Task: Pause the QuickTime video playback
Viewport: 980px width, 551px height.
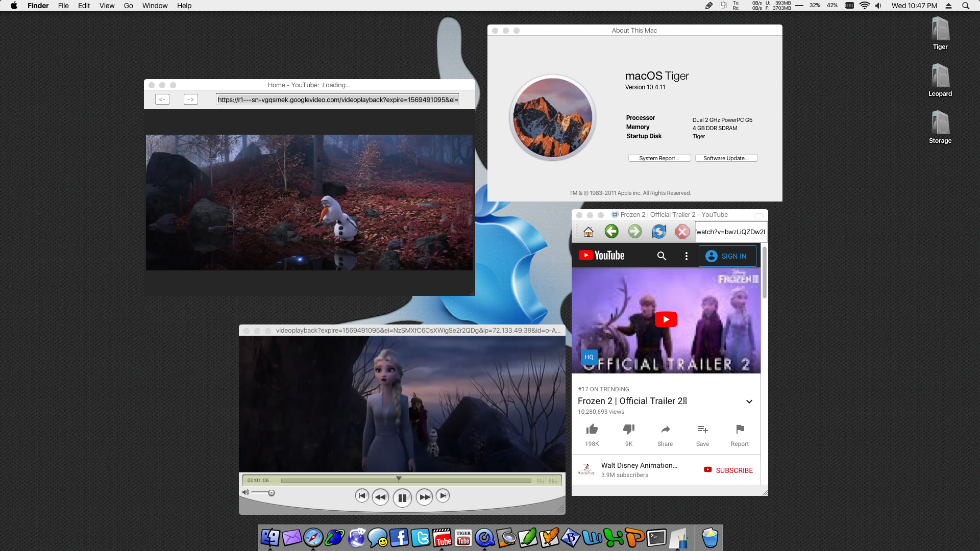Action: coord(402,497)
